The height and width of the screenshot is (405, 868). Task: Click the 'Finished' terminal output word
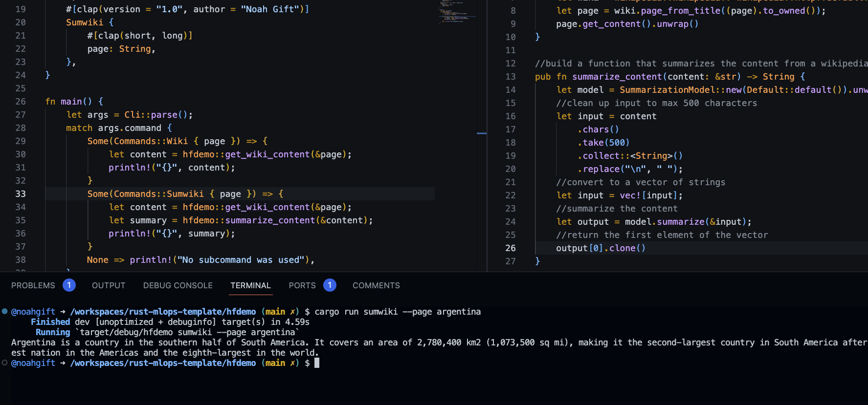[50, 321]
